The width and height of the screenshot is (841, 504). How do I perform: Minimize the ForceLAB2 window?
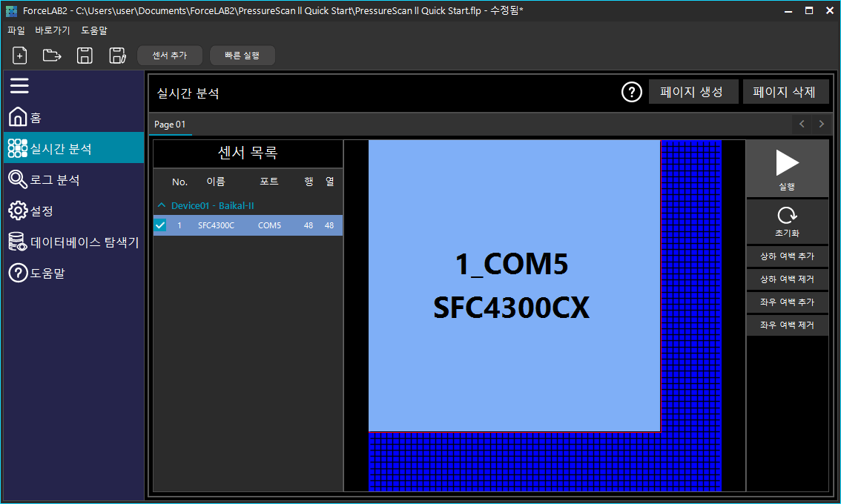(x=788, y=10)
